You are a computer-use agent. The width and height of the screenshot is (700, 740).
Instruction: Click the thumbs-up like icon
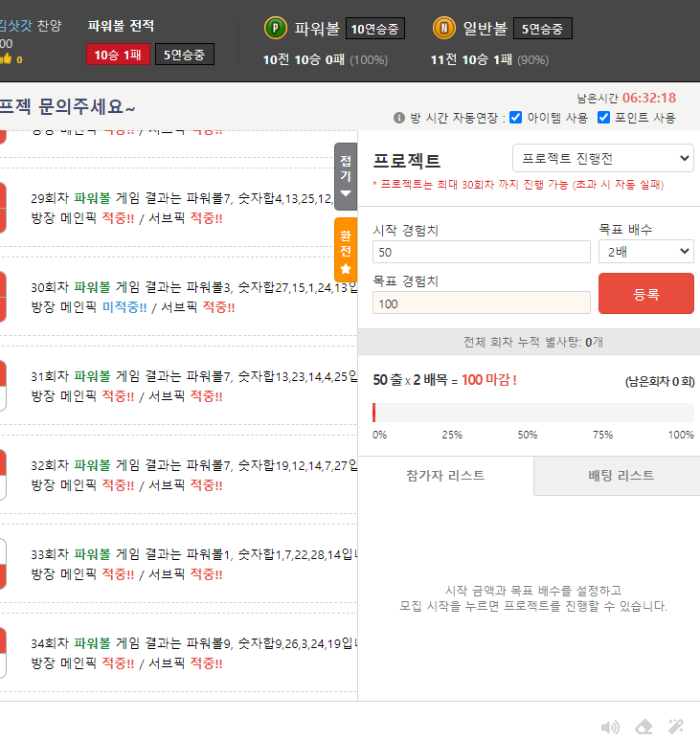(x=6, y=59)
